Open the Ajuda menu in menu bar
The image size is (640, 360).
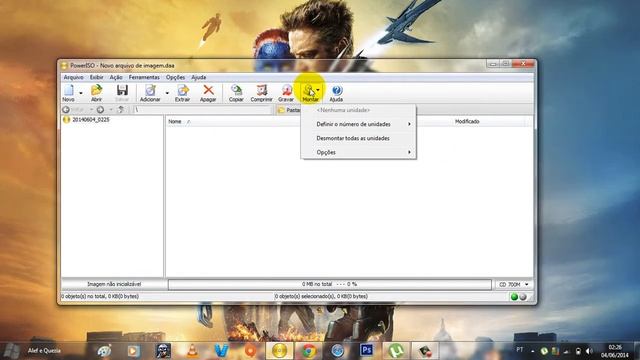point(199,77)
